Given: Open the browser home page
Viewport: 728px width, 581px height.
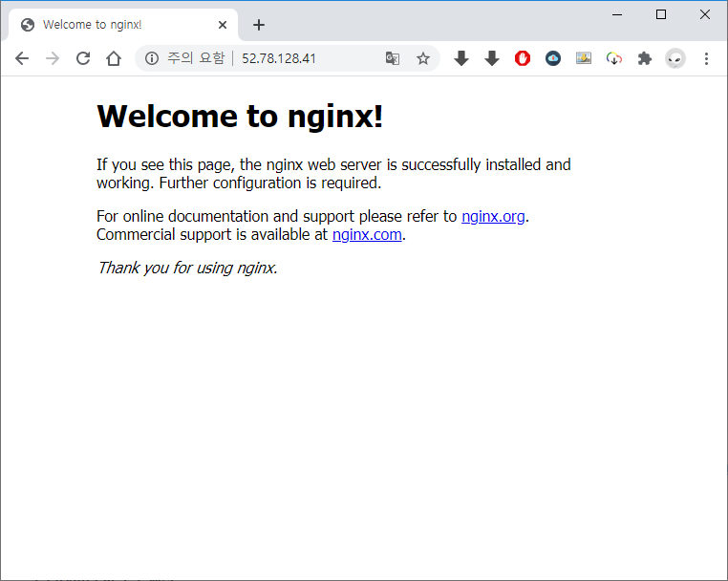Looking at the screenshot, I should (114, 58).
